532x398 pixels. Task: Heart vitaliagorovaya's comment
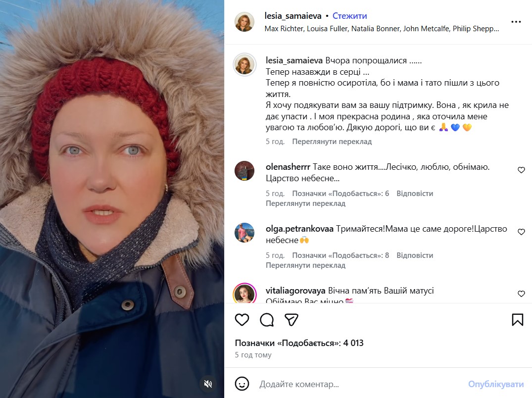(521, 294)
